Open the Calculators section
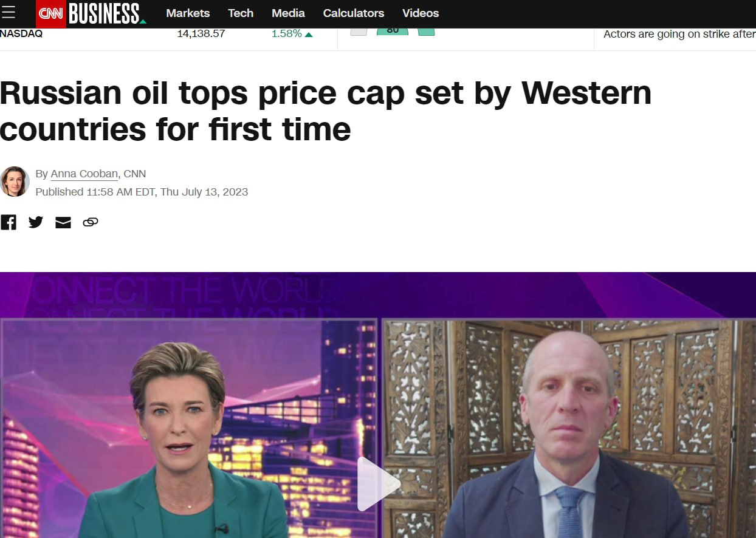756x538 pixels. click(354, 13)
